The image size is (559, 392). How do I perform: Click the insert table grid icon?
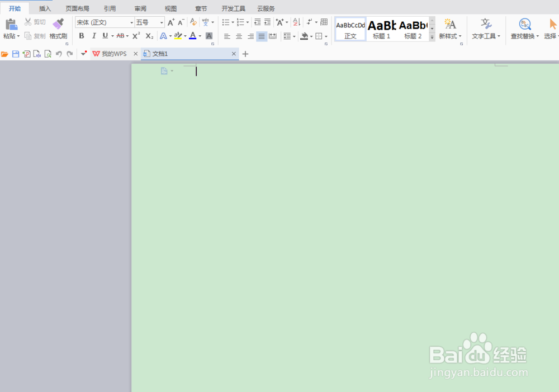324,22
